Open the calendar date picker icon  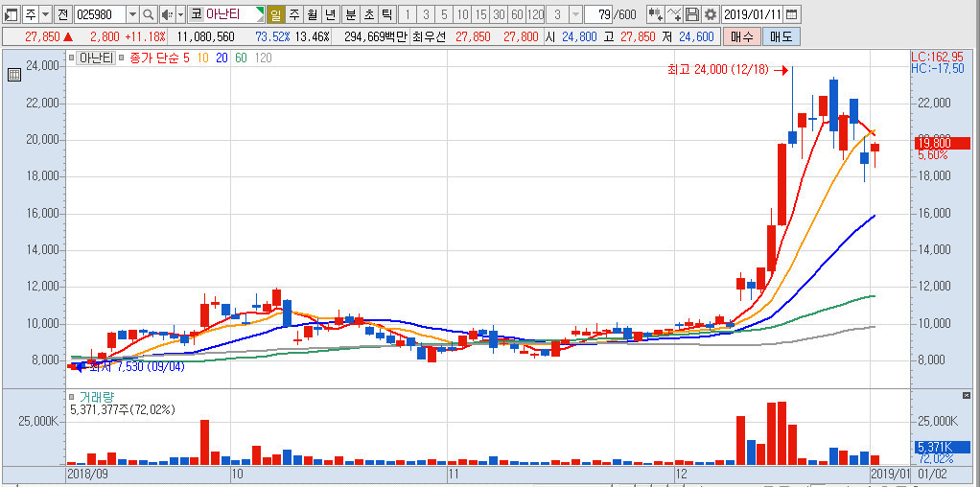[x=791, y=13]
